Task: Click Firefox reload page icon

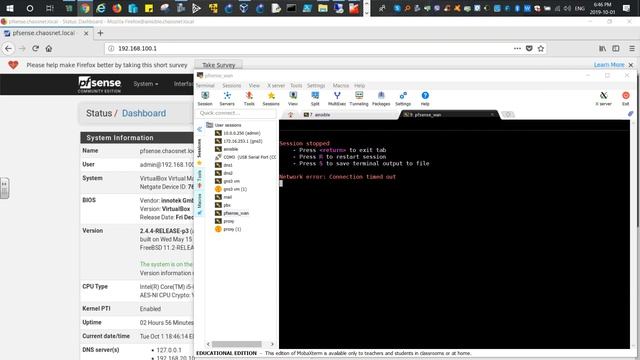Action: [36, 48]
